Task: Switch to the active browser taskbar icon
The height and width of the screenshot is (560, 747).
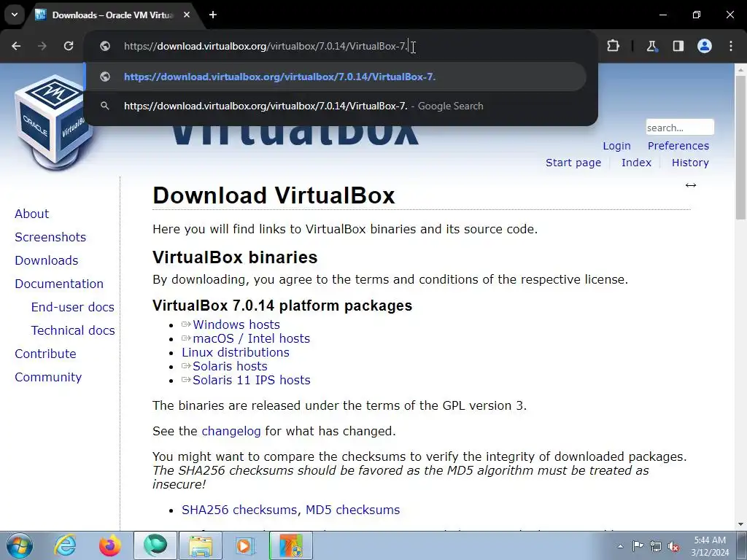Action: 155,545
